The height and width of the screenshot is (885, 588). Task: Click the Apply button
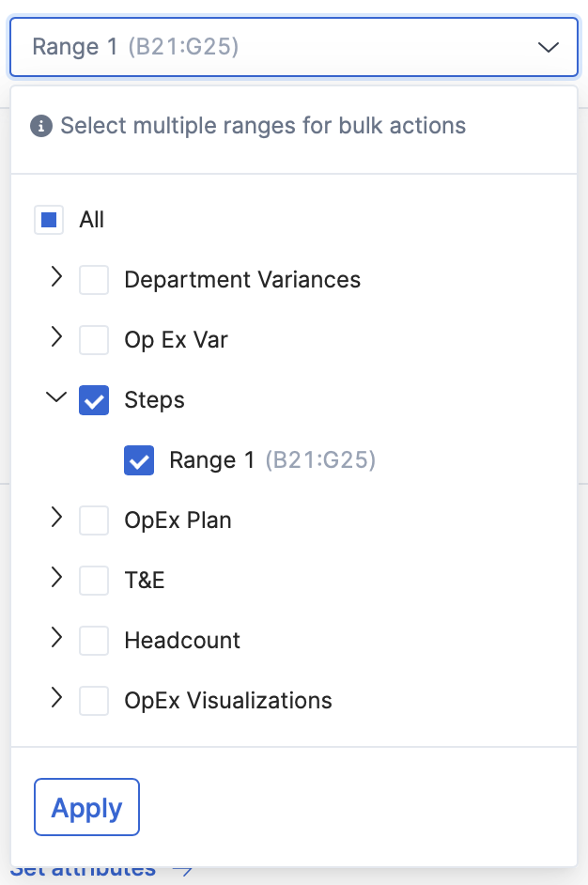click(x=86, y=807)
